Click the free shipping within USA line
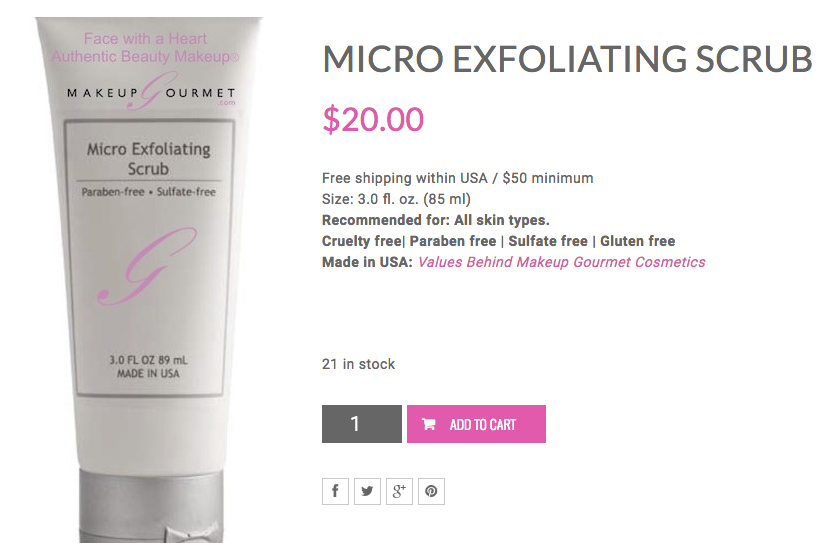This screenshot has width=826, height=545. tap(457, 179)
